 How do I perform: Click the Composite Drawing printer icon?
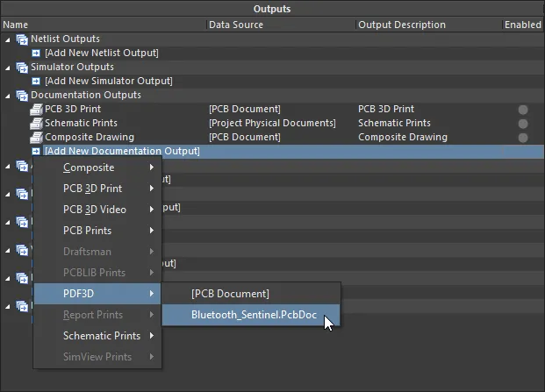click(x=36, y=137)
